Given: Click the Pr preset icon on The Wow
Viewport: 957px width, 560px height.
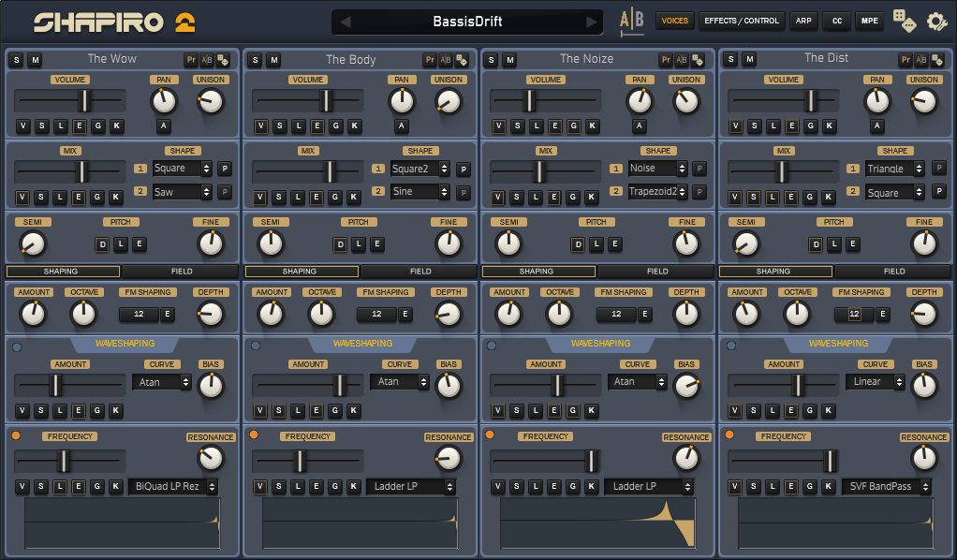Looking at the screenshot, I should pos(191,60).
